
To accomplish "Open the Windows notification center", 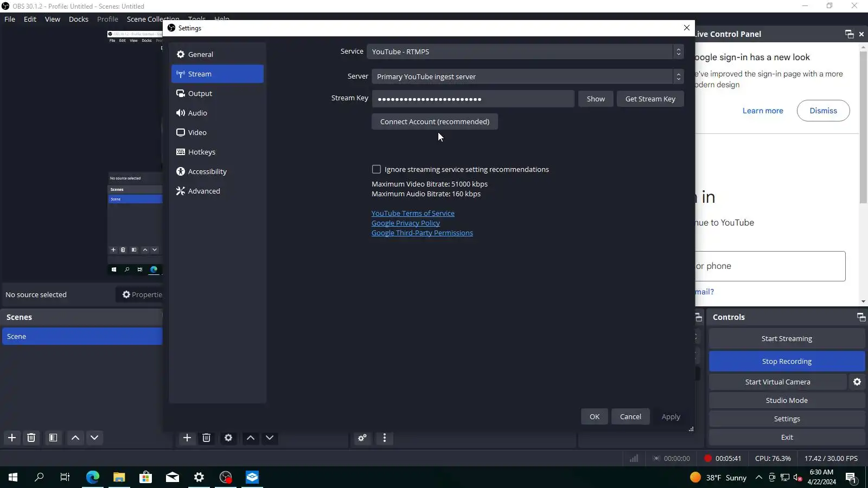I will (x=851, y=478).
